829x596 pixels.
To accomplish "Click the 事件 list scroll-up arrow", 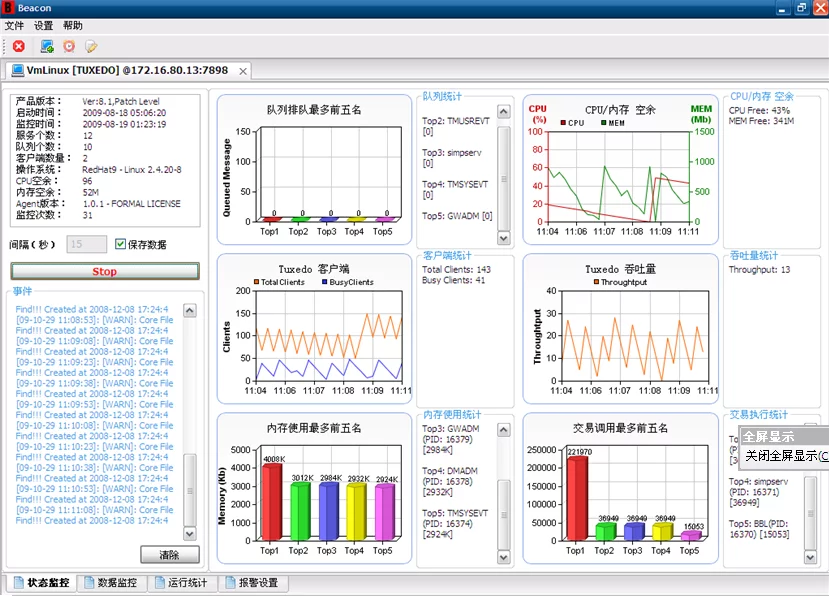I will pyautogui.click(x=190, y=310).
